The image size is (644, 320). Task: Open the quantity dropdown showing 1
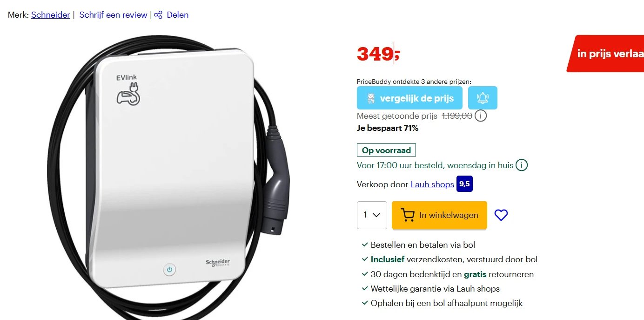tap(372, 215)
